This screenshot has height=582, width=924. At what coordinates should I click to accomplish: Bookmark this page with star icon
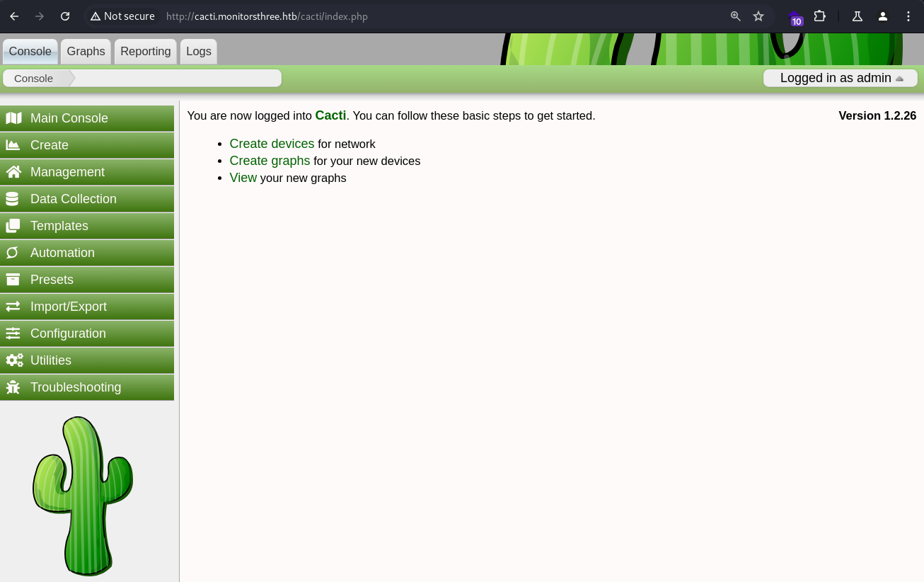(758, 16)
